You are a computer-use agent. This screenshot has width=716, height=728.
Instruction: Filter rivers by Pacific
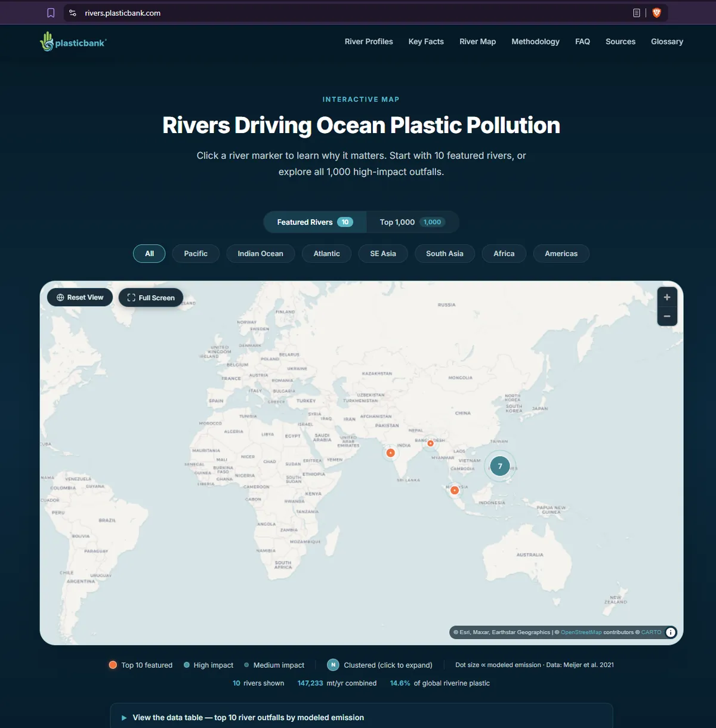pos(196,254)
